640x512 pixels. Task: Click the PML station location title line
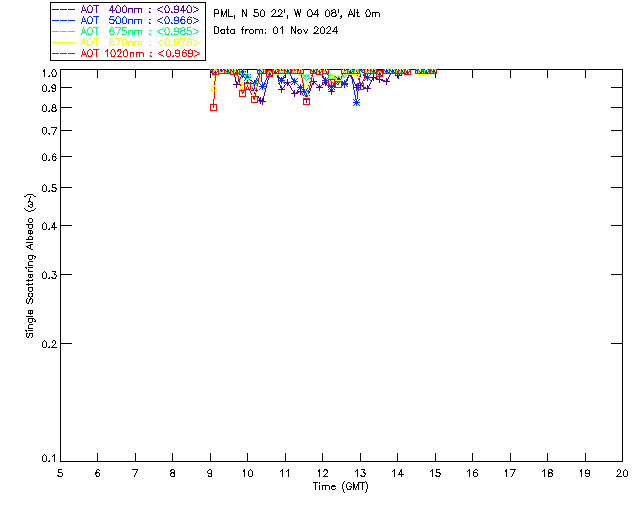click(297, 14)
